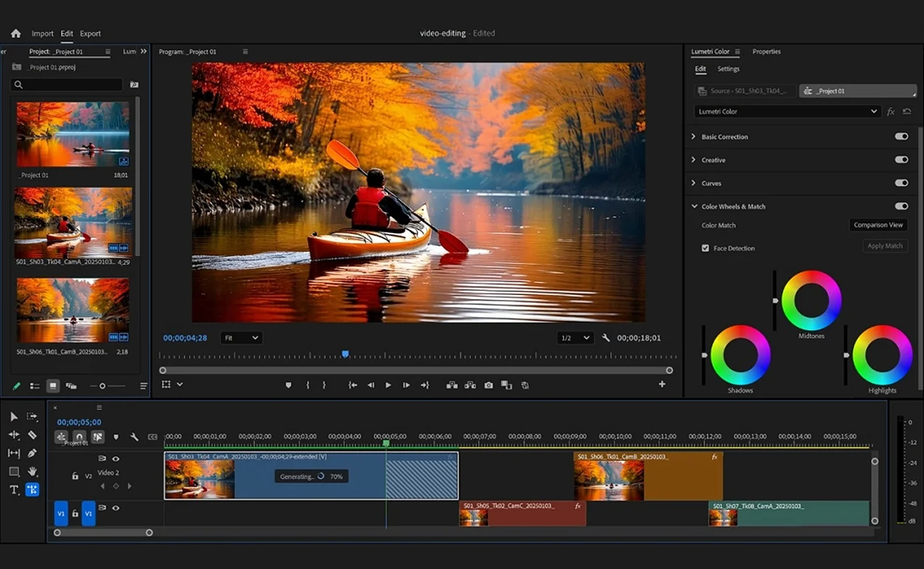Open the Export workspace tab
Image resolution: width=924 pixels, height=569 pixels.
click(90, 33)
